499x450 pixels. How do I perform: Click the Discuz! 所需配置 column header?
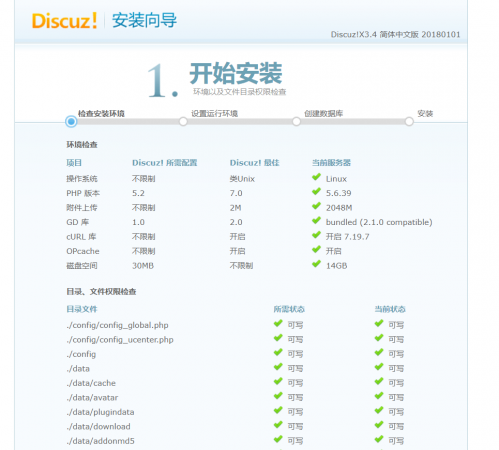165,163
